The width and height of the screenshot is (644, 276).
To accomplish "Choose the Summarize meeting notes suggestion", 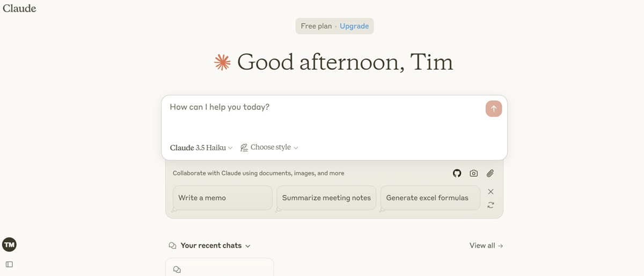I will (x=326, y=198).
